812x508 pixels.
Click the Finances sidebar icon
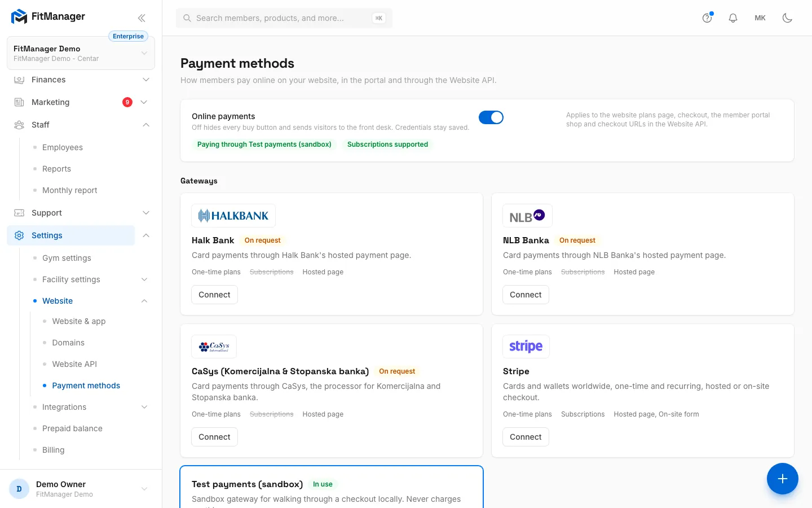tap(19, 80)
